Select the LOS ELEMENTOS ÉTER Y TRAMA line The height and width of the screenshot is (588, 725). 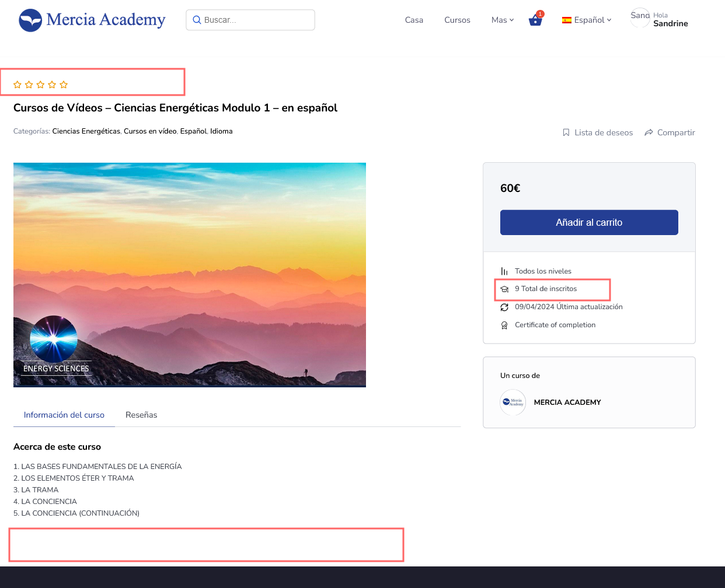74,478
